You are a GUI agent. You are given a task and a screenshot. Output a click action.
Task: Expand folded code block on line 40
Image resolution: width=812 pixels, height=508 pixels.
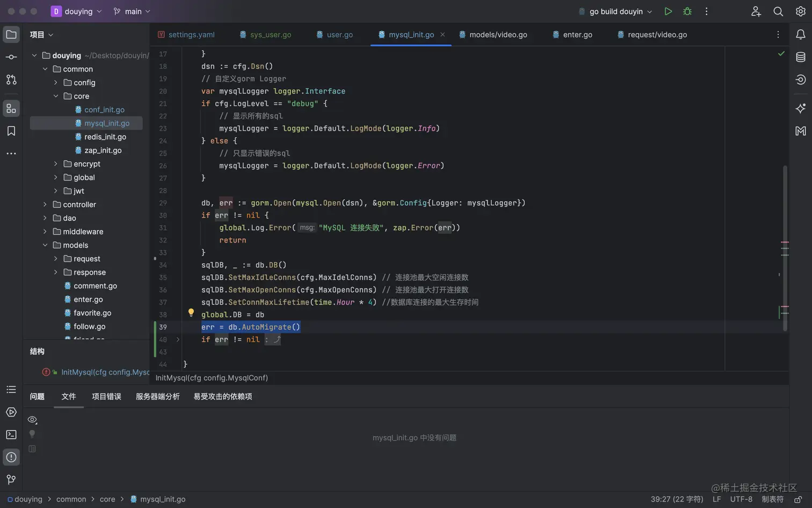click(178, 340)
